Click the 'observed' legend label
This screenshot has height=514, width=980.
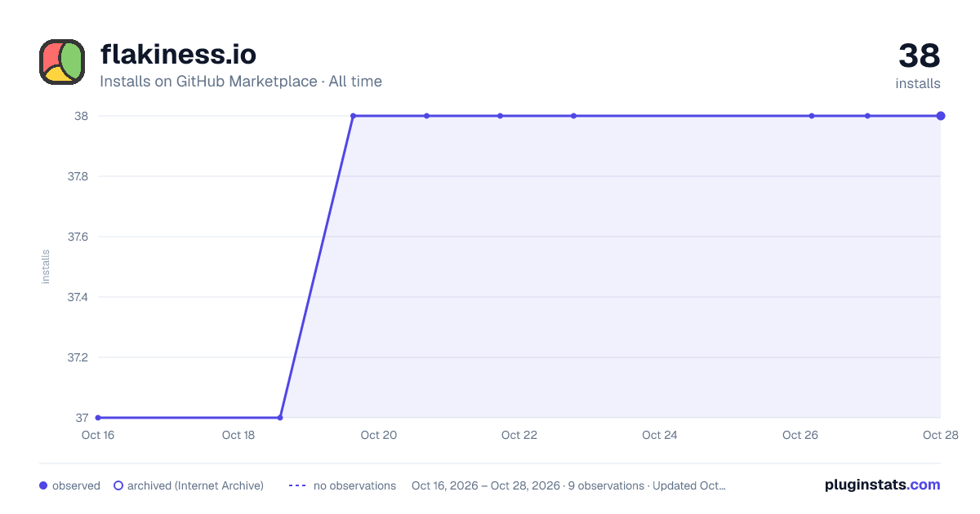click(76, 485)
